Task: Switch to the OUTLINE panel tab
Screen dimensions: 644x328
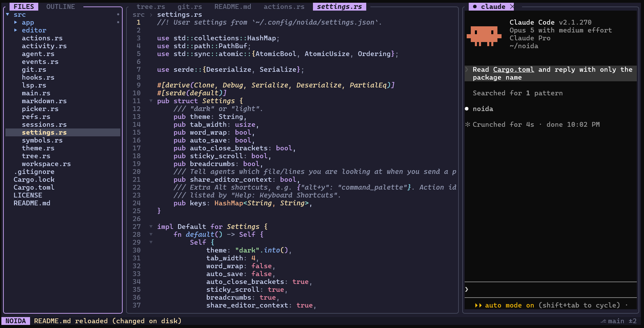Action: (x=60, y=6)
